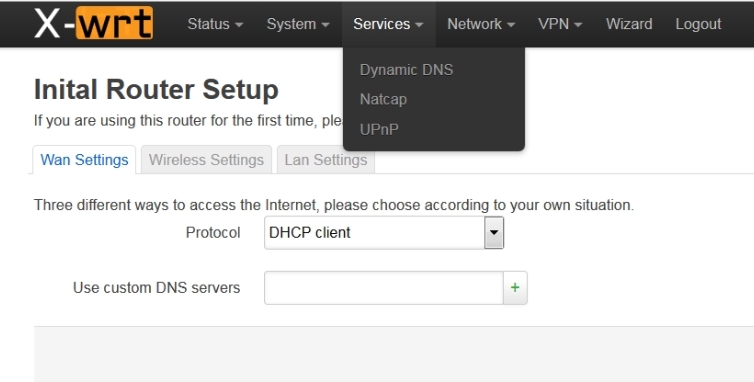Select Dynamic DNS from Services menu

click(x=406, y=70)
